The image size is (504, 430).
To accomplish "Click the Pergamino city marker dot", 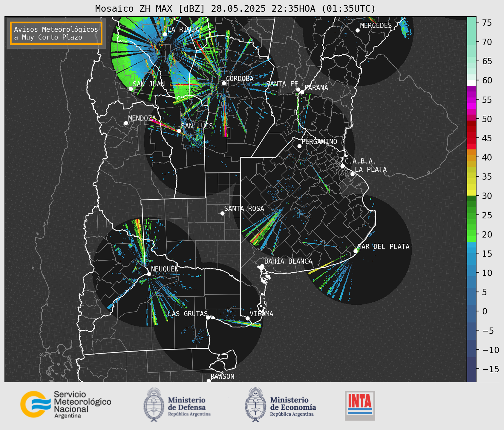I will coord(299,146).
